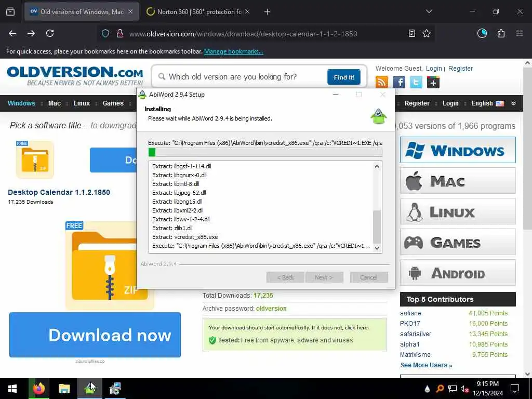The image size is (532, 399).
Task: Click the Android platform banner button
Action: pos(458,273)
